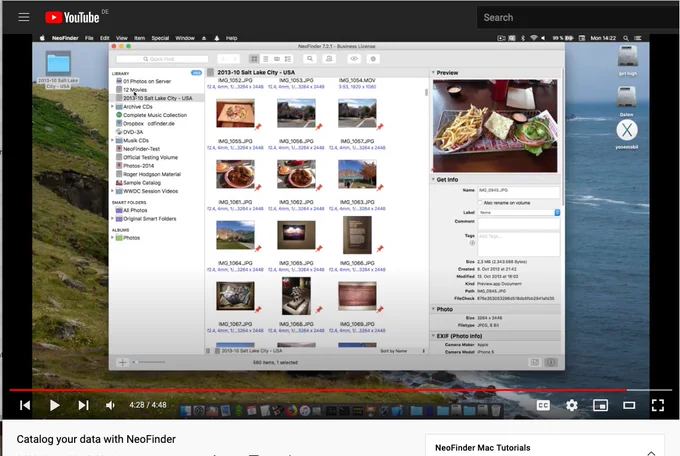Switch to miniplayer mode
Screen dimensions: 680x456
(600, 405)
